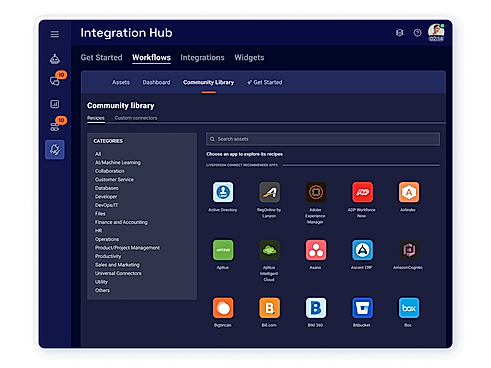
Task: Filter by Utility category
Action: point(101,282)
